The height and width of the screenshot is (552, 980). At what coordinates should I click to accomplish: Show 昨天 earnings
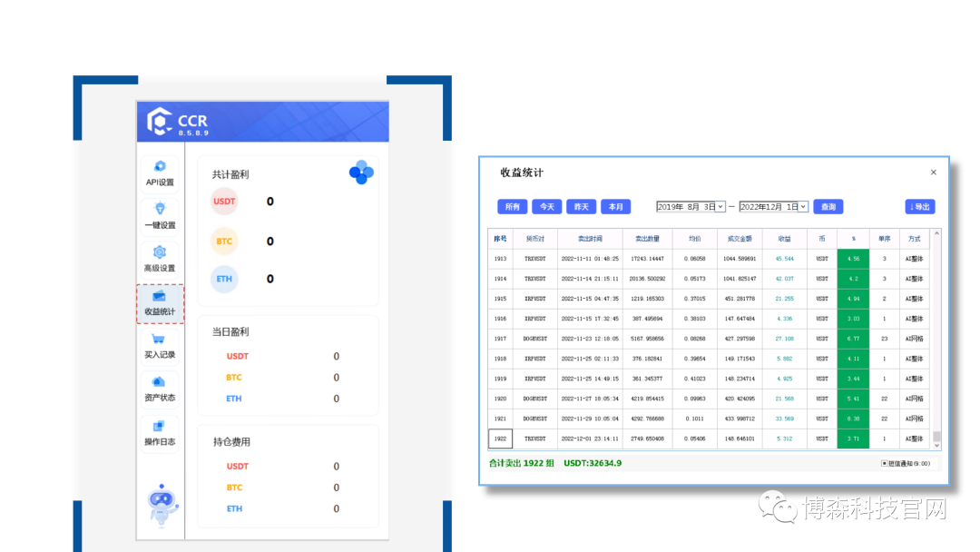pyautogui.click(x=581, y=207)
